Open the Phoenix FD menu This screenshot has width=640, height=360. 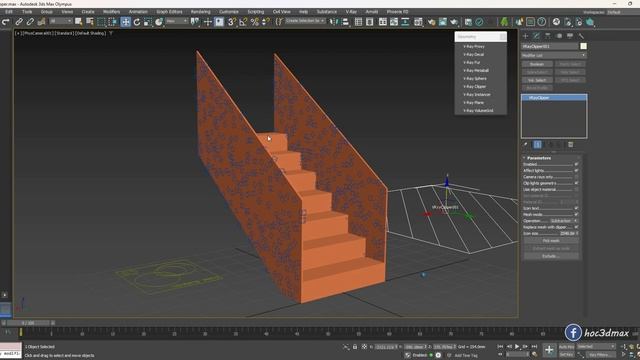(x=398, y=12)
